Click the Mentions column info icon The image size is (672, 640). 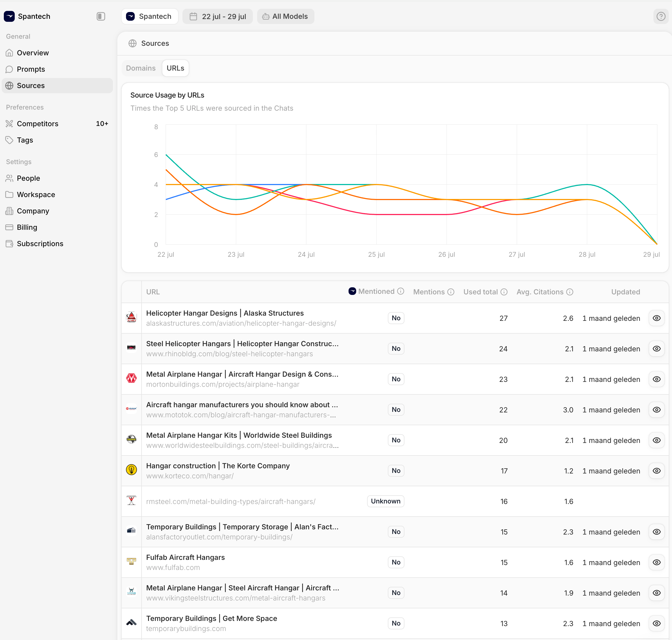(451, 292)
